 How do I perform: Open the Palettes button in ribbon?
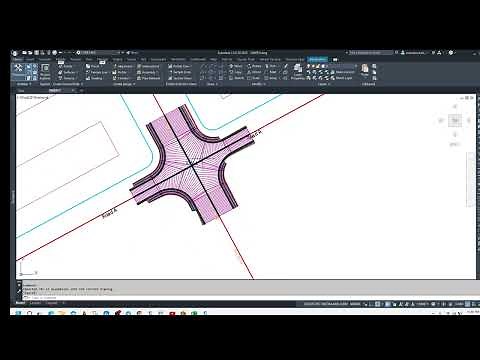[x=45, y=72]
